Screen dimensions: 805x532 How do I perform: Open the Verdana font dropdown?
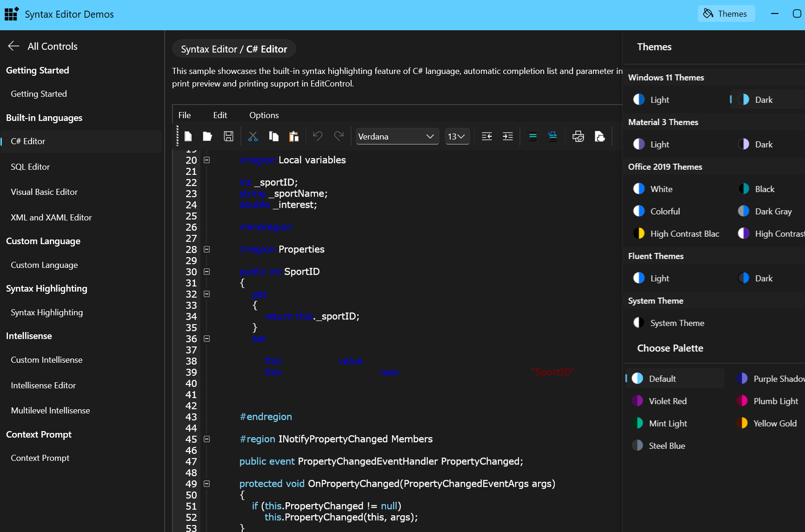tap(397, 136)
